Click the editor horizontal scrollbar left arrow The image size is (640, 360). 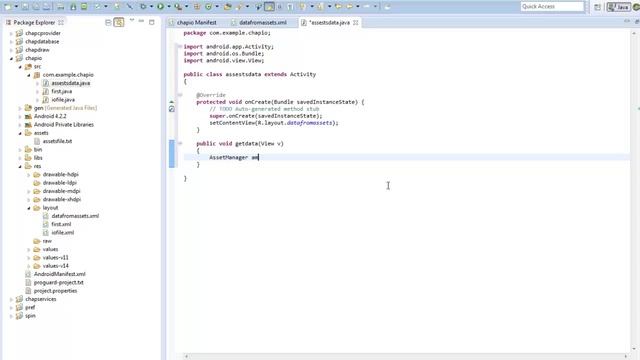point(187,356)
